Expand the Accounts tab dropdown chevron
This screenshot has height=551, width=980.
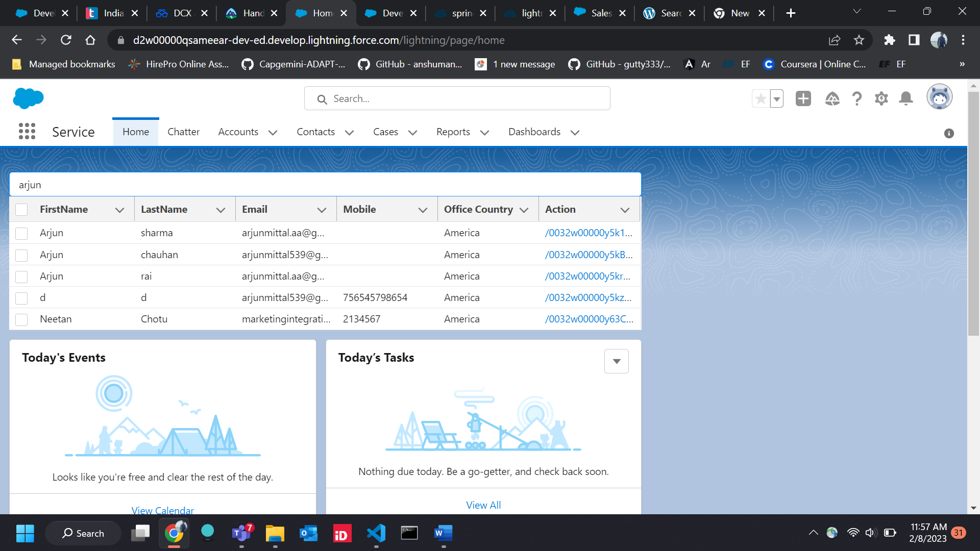point(273,133)
